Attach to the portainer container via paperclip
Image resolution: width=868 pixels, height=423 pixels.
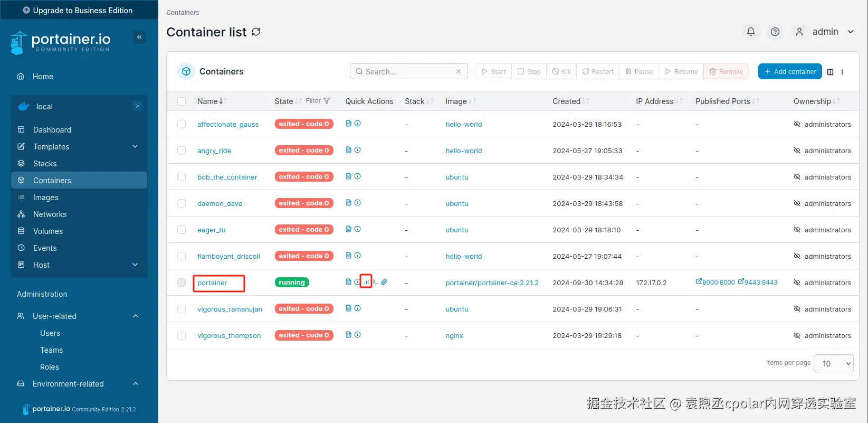click(384, 282)
